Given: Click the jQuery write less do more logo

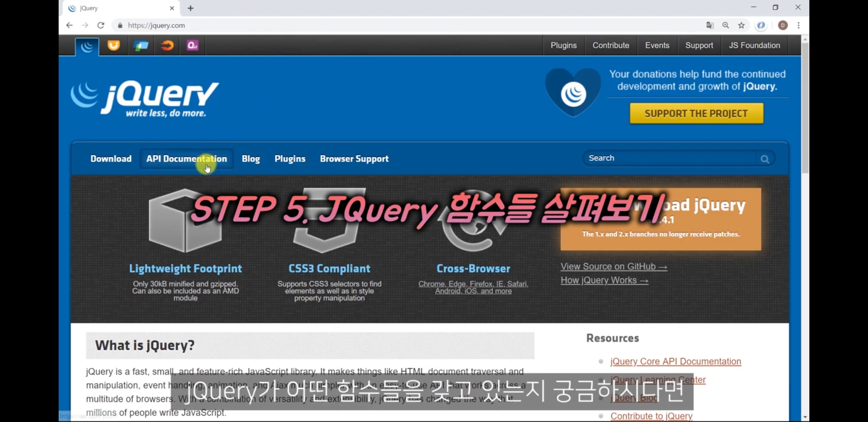Looking at the screenshot, I should [x=145, y=99].
